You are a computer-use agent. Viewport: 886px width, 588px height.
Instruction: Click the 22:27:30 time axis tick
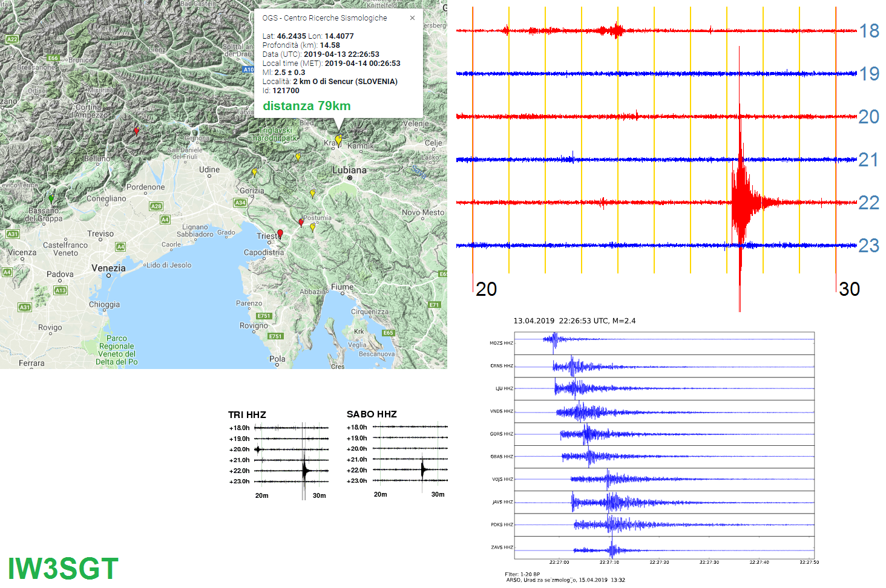(709, 562)
